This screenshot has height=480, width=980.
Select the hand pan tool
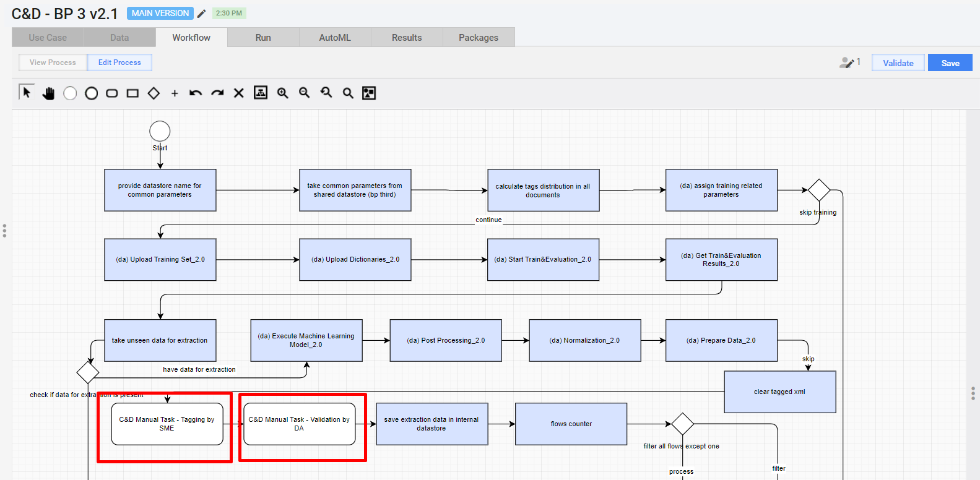(x=48, y=93)
